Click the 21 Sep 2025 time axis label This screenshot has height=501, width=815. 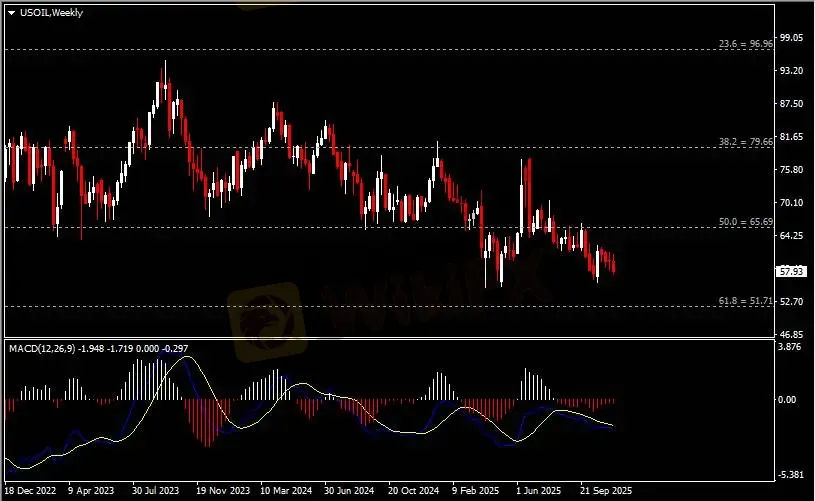606,492
